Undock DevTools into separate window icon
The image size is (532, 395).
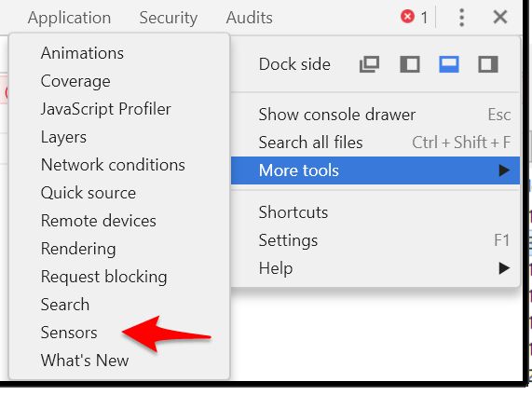pos(369,64)
